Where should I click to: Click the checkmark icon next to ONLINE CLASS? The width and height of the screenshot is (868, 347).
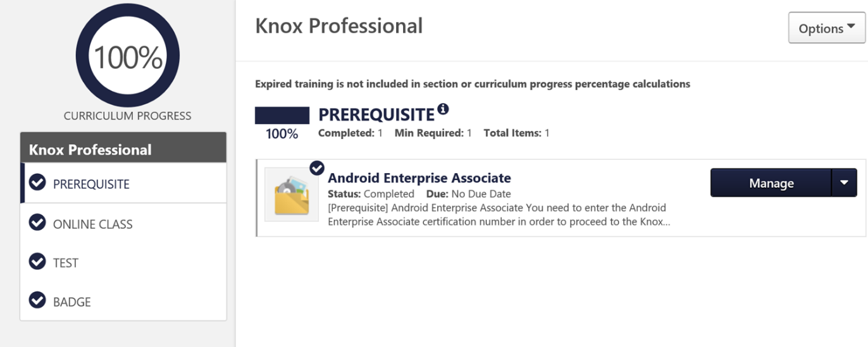pyautogui.click(x=38, y=222)
